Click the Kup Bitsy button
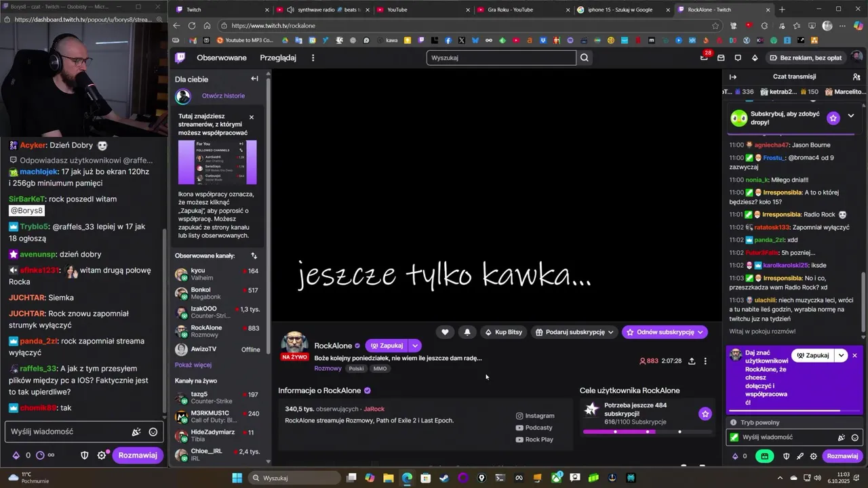 pos(504,332)
